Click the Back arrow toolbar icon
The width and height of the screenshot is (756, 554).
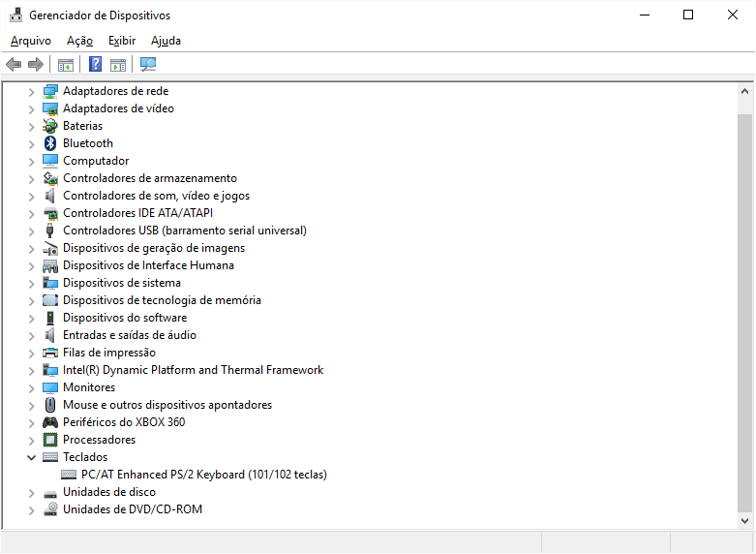coord(14,64)
